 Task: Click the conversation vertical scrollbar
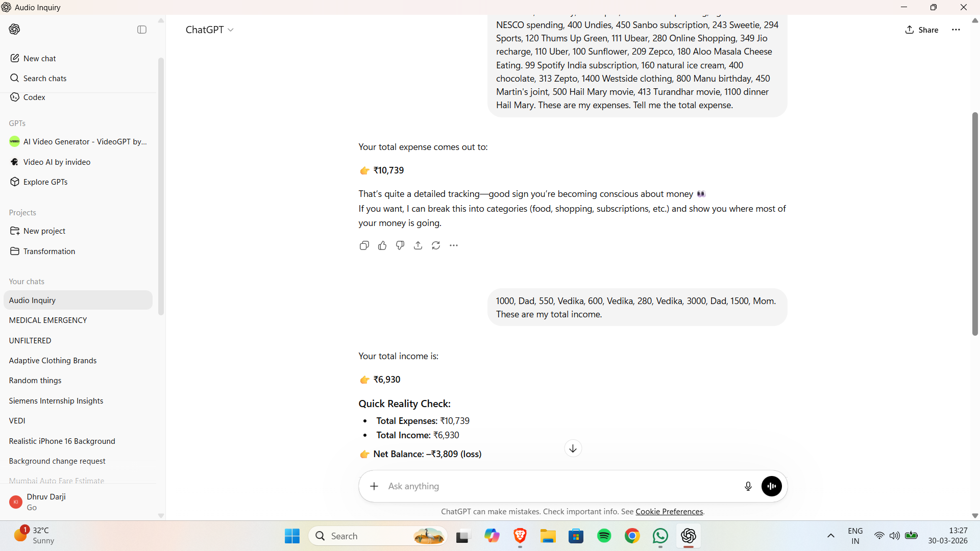(975, 224)
